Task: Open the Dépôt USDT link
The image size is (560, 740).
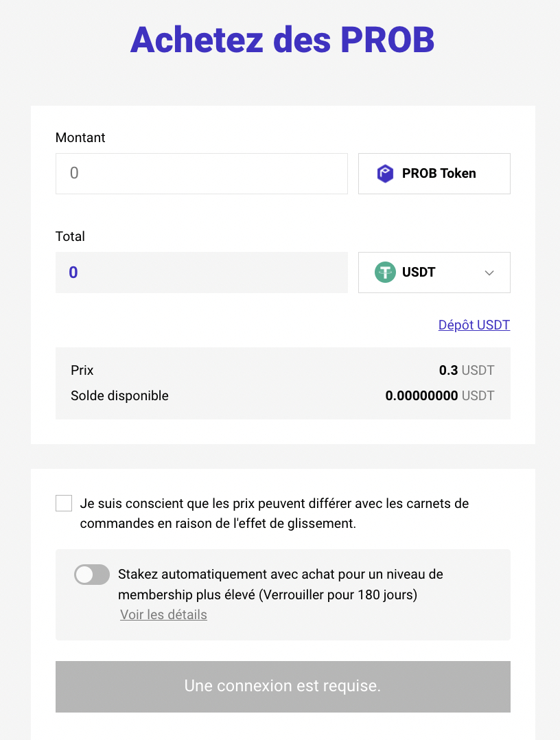Action: click(474, 325)
